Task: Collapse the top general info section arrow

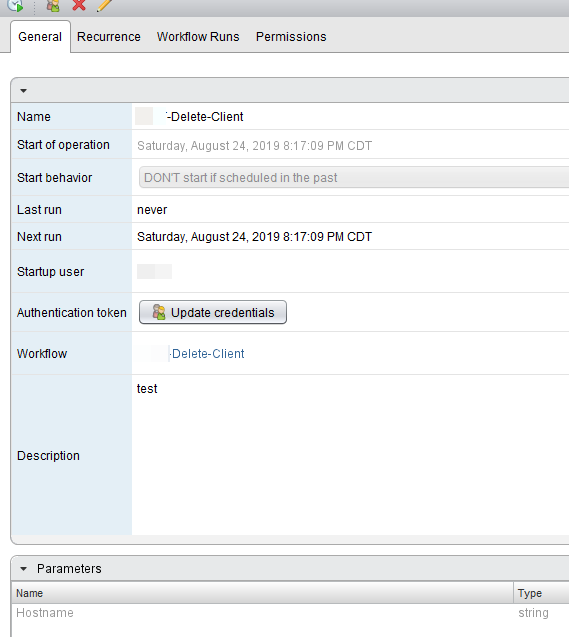Action: tap(24, 91)
